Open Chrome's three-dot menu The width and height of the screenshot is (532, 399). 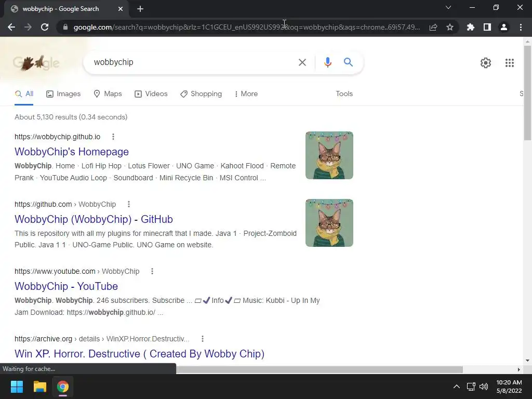521,27
